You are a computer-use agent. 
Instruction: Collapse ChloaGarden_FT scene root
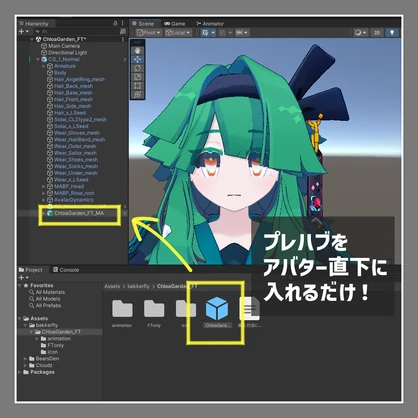coord(32,39)
